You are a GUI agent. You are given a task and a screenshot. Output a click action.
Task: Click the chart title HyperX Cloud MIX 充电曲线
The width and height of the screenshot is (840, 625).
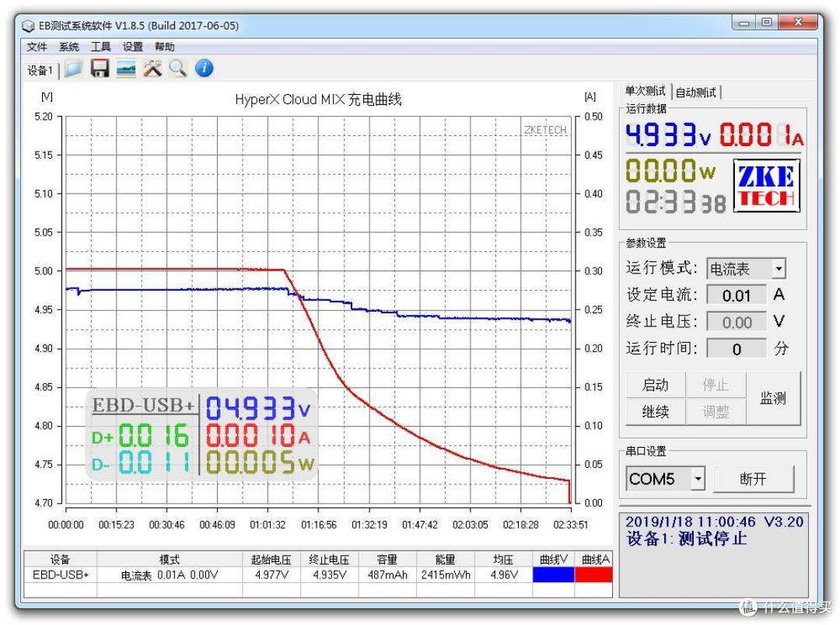tap(318, 99)
